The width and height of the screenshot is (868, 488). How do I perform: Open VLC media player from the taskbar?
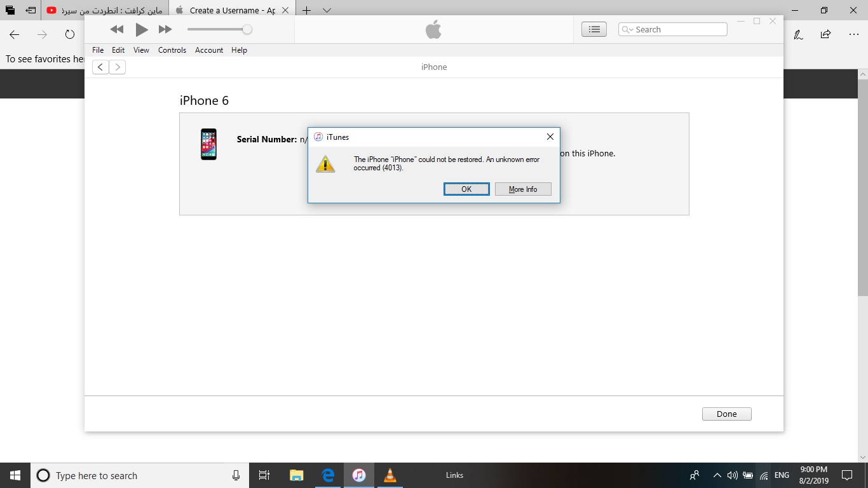point(390,475)
